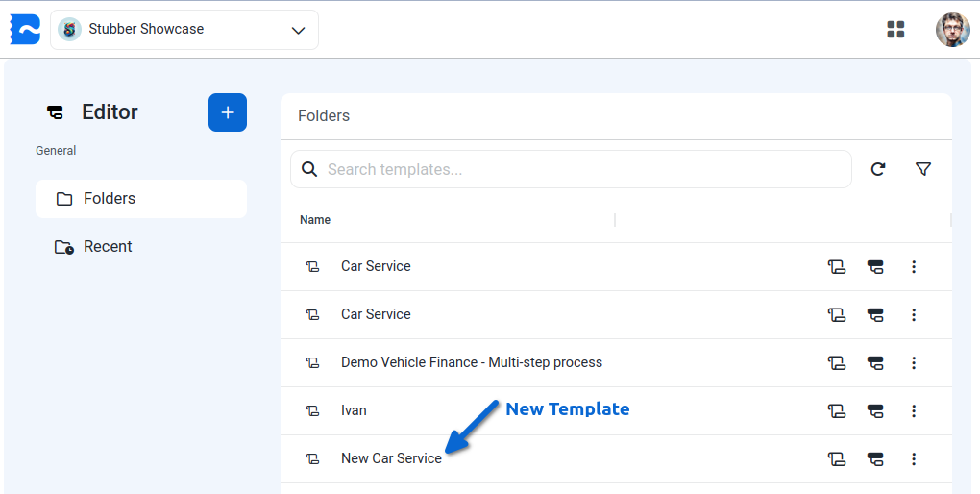The image size is (980, 494).
Task: Show the Demo Vehicle Finance three-dot menu
Action: 914,362
